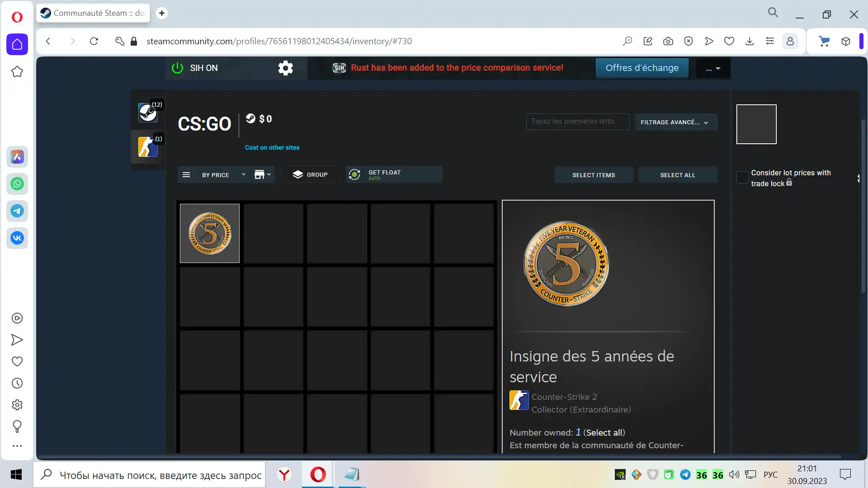Click Offres d'échange button
868x488 pixels.
pyautogui.click(x=642, y=68)
